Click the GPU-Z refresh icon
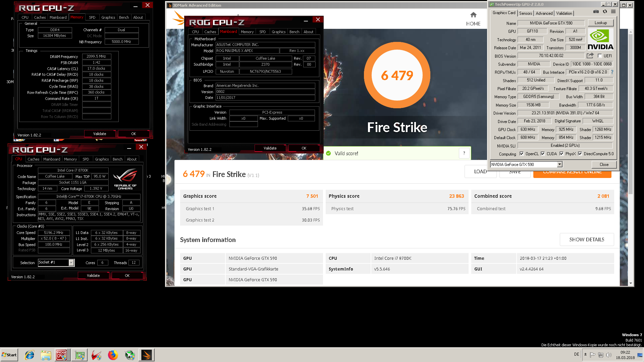 tap(605, 12)
